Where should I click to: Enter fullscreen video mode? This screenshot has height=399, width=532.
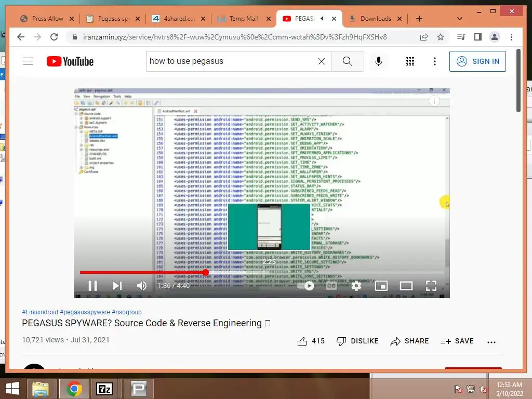tap(431, 286)
